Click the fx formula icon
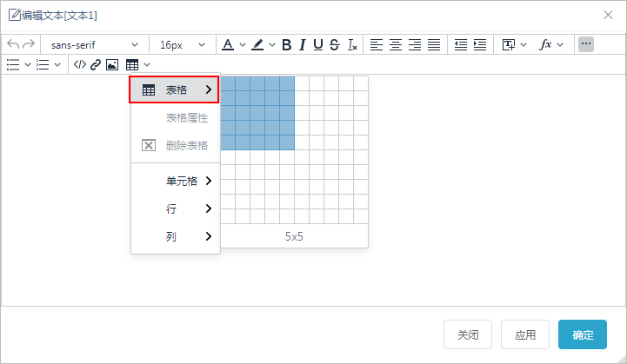This screenshot has width=627, height=364. pos(545,44)
